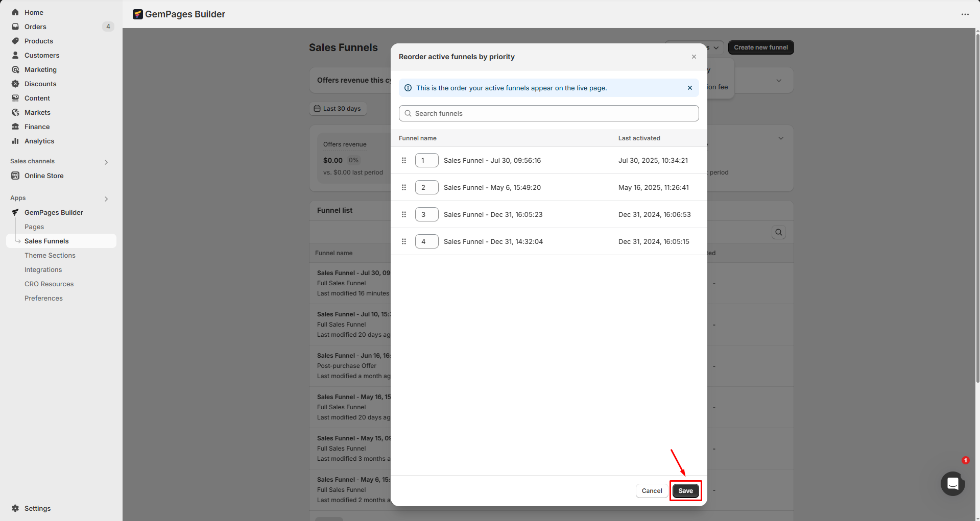Click the Home icon in sidebar
This screenshot has width=980, height=521.
[x=15, y=12]
